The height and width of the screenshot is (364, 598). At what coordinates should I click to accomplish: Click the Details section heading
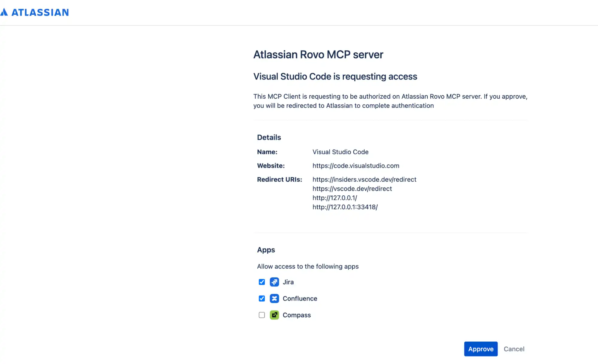point(269,137)
